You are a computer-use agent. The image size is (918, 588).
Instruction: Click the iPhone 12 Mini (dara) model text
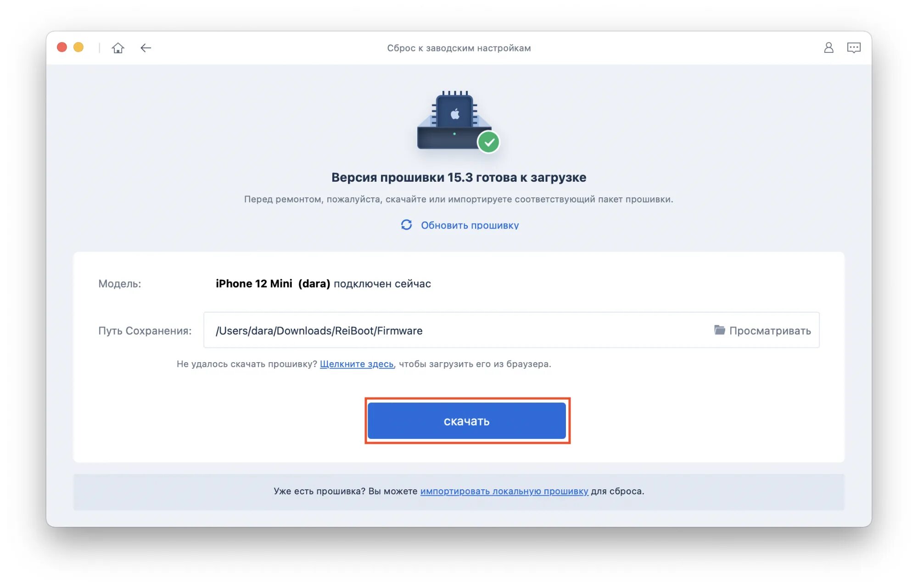coord(273,284)
